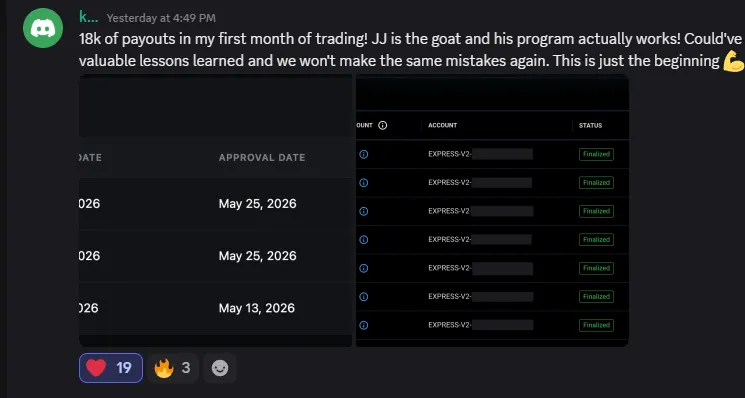Open the add reaction smiley button
This screenshot has height=398, width=745.
click(x=220, y=368)
